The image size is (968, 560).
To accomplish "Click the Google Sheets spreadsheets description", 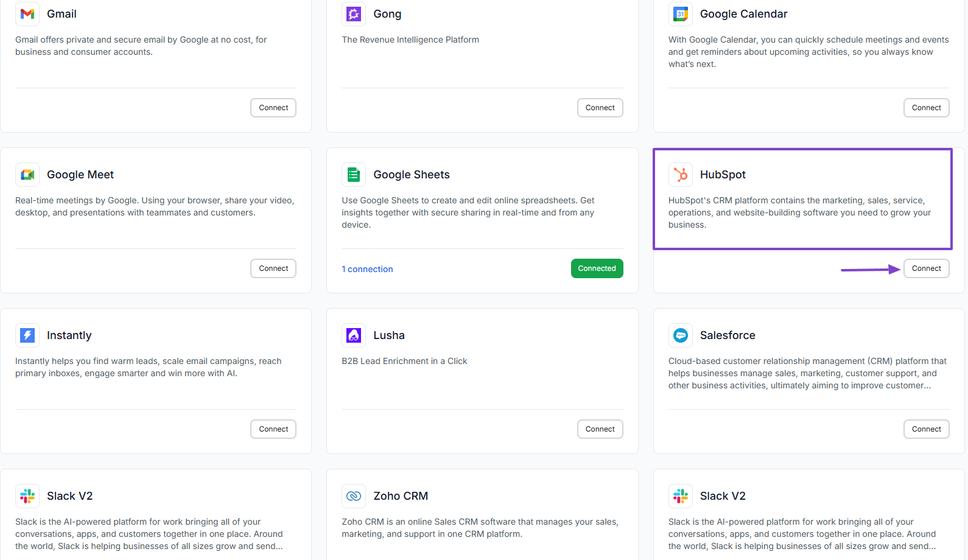I will [468, 212].
